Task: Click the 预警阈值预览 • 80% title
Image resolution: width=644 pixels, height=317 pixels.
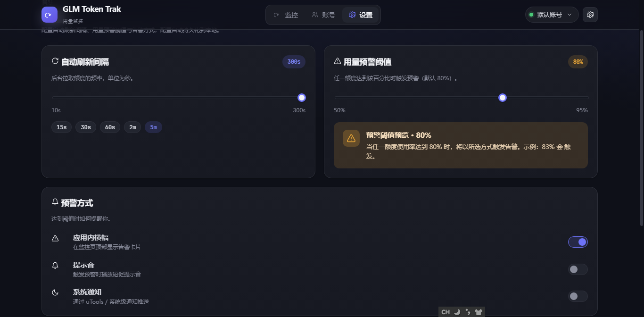Action: pyautogui.click(x=398, y=135)
